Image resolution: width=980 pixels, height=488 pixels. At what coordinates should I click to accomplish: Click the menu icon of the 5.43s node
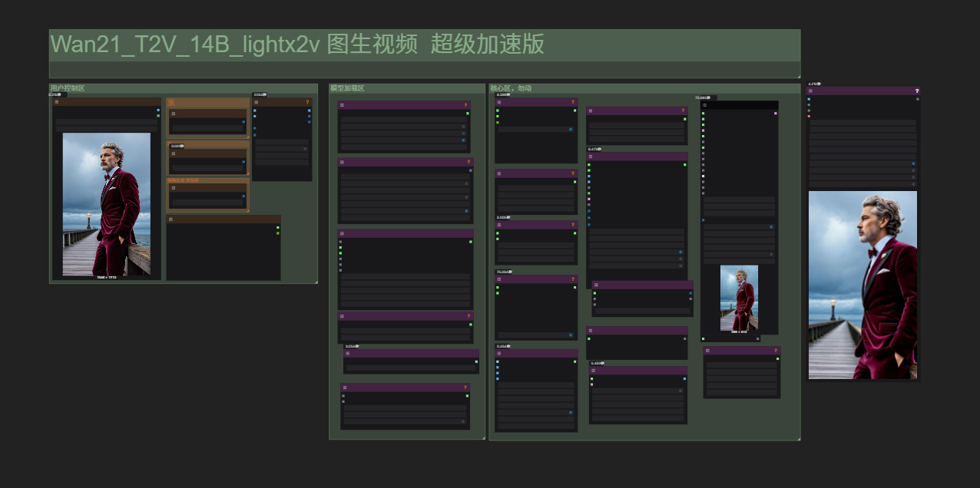pyautogui.click(x=594, y=371)
